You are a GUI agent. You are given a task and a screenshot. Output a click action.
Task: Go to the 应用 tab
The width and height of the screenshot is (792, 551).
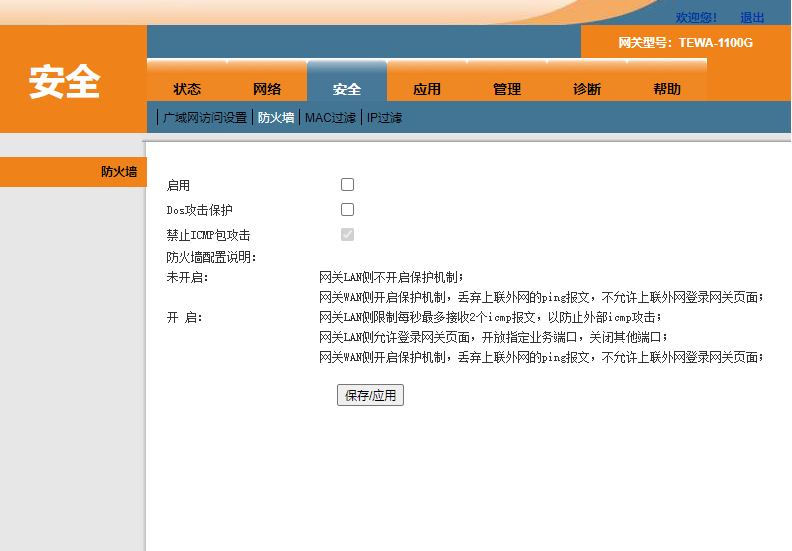427,89
